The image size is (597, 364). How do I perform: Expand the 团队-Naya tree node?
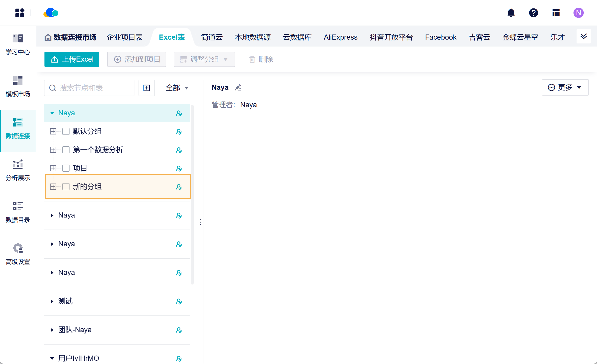click(x=52, y=330)
